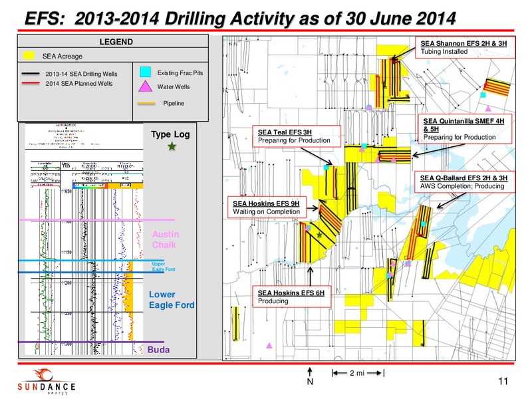Click the green star beside Type Log
This screenshot has width=532, height=399.
(172, 146)
